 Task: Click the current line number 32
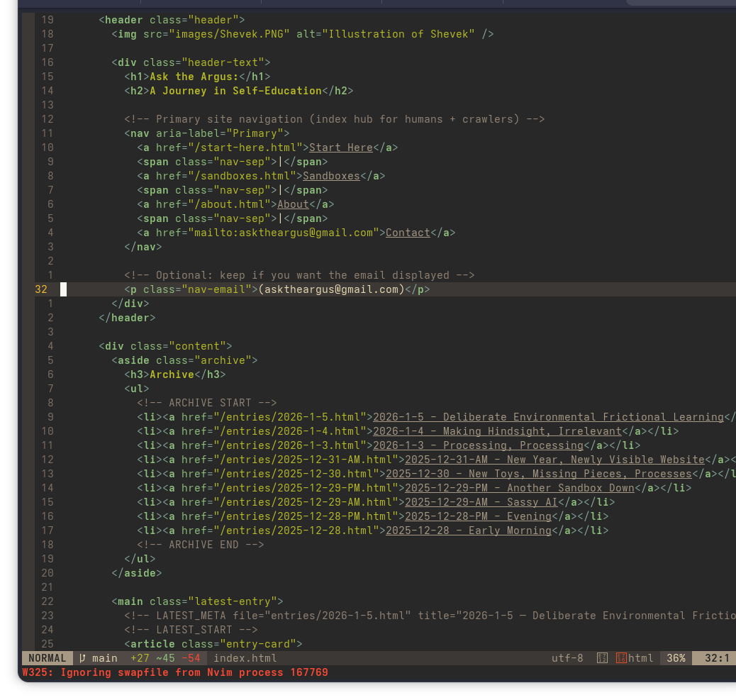(x=41, y=289)
